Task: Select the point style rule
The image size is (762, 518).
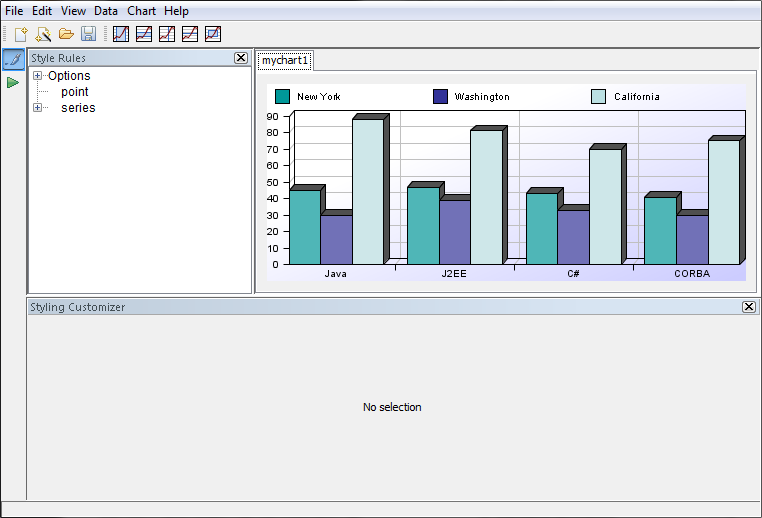Action: [74, 92]
